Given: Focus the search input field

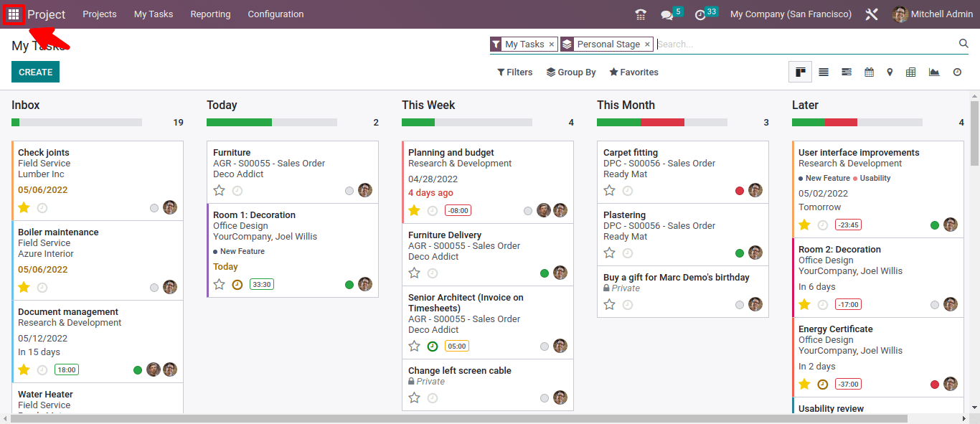Looking at the screenshot, I should pos(806,44).
